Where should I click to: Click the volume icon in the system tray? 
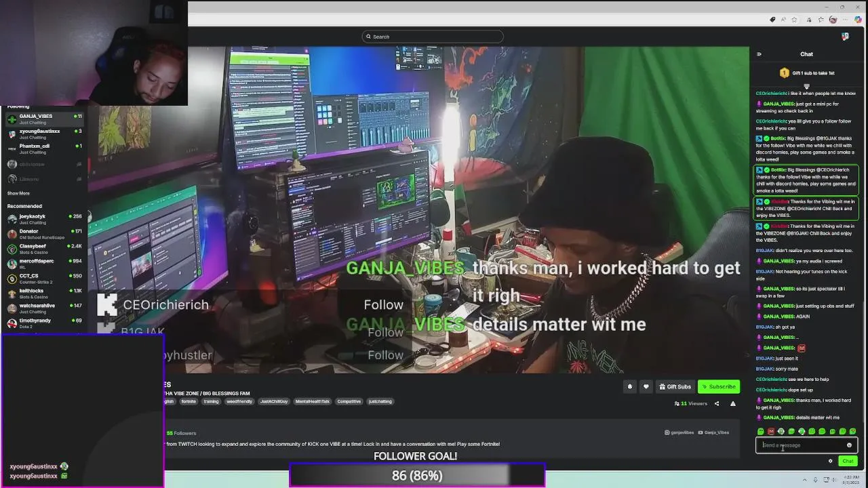(x=834, y=480)
